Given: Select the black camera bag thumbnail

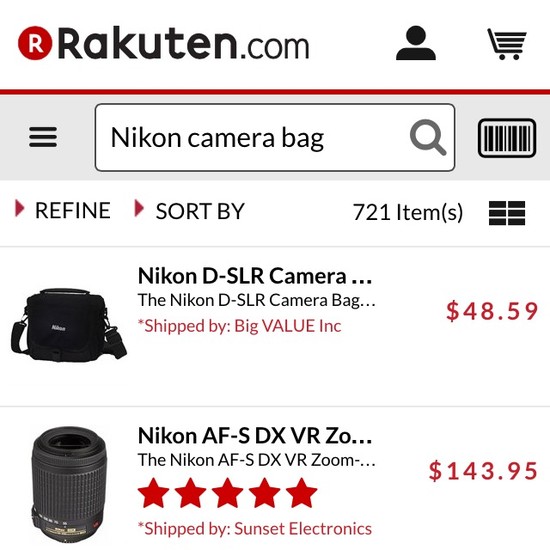Looking at the screenshot, I should click(x=69, y=324).
